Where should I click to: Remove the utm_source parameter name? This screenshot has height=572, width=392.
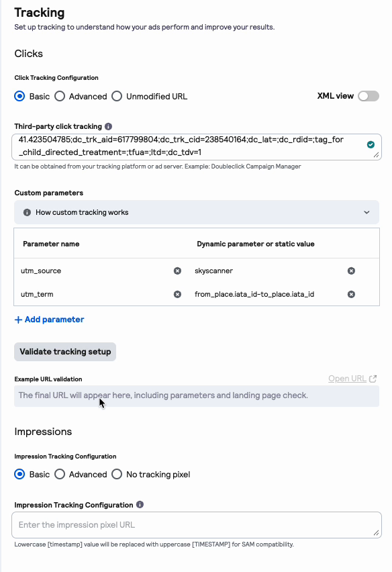(177, 271)
